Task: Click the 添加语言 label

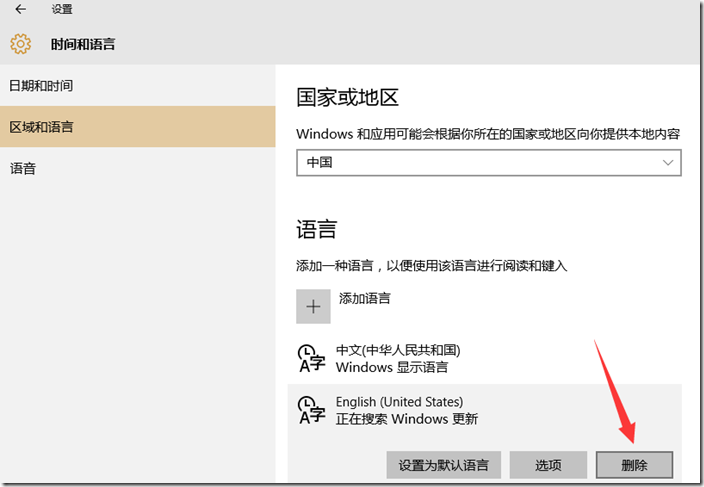Action: coord(365,298)
